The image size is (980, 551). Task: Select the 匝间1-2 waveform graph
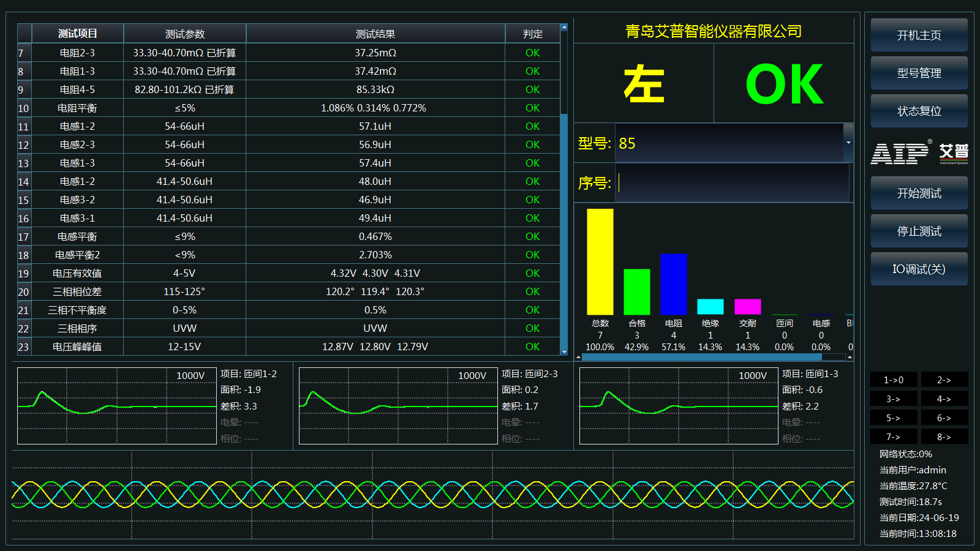pyautogui.click(x=116, y=406)
